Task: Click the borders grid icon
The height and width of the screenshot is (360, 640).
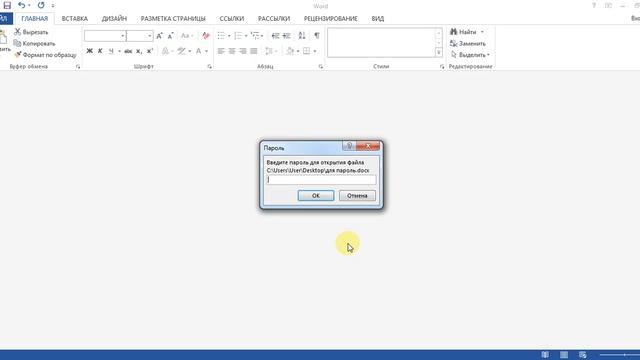Action: click(x=307, y=51)
